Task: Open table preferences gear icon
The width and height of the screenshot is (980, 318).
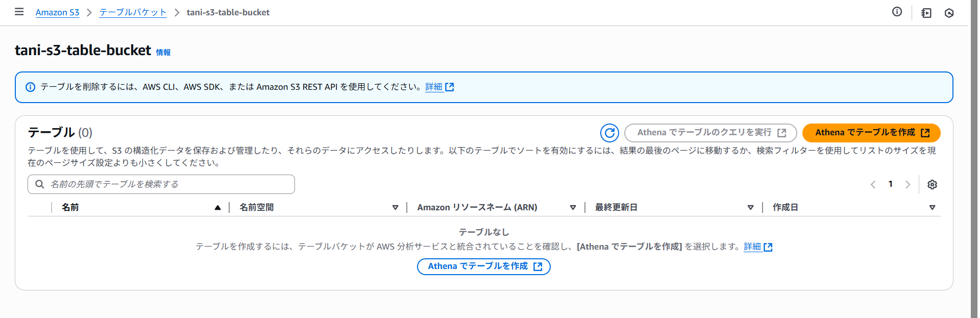Action: tap(932, 184)
